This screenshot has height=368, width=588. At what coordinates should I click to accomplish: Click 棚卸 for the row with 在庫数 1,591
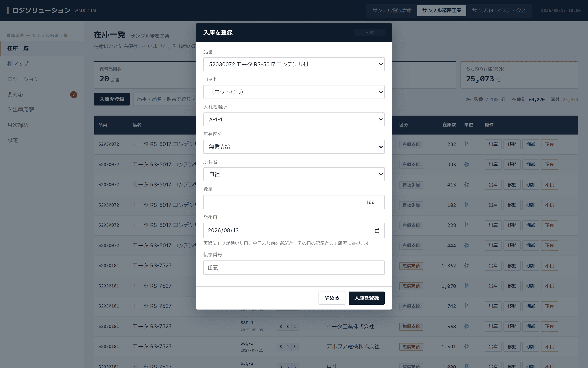click(x=531, y=347)
